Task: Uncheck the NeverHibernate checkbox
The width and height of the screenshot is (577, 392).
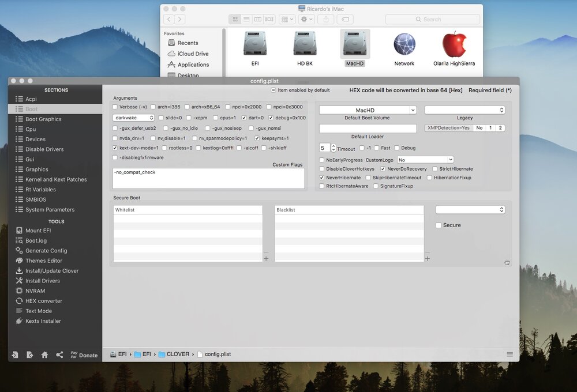Action: pyautogui.click(x=322, y=178)
